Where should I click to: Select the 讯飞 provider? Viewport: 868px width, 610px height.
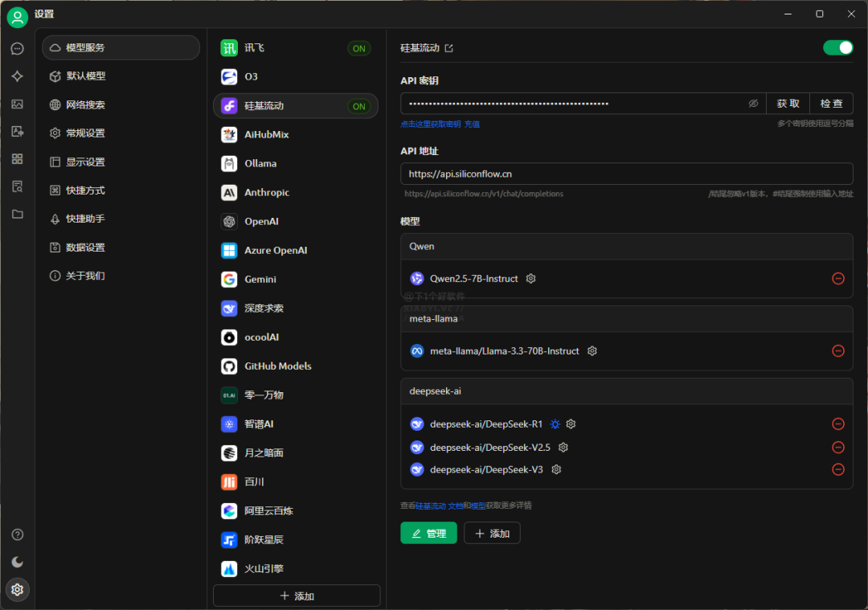click(296, 48)
